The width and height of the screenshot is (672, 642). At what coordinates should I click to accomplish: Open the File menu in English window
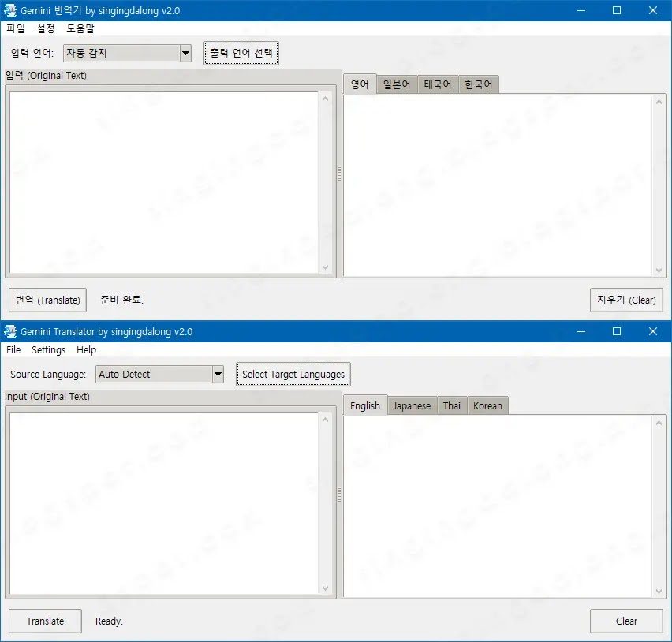click(13, 349)
